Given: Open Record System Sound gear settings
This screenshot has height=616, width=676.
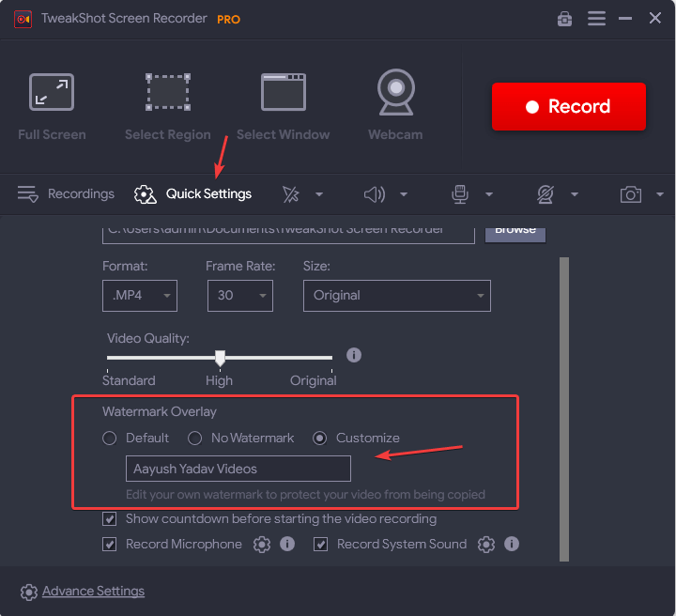Looking at the screenshot, I should pyautogui.click(x=485, y=545).
